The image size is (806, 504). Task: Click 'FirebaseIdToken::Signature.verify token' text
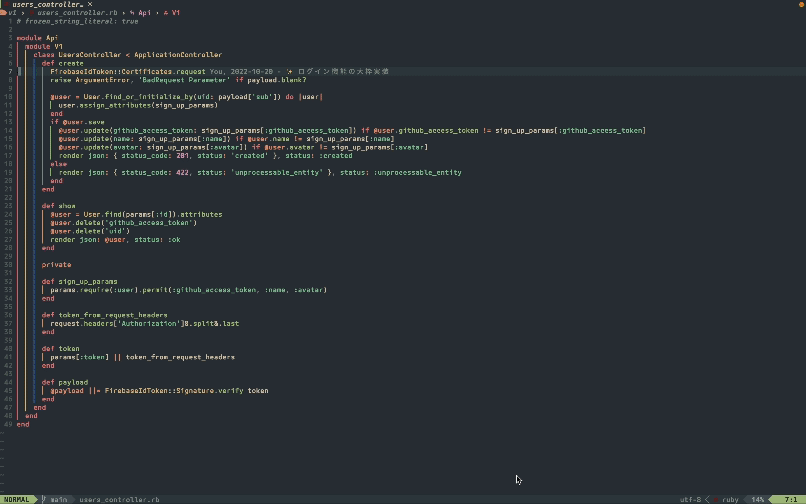(186, 391)
